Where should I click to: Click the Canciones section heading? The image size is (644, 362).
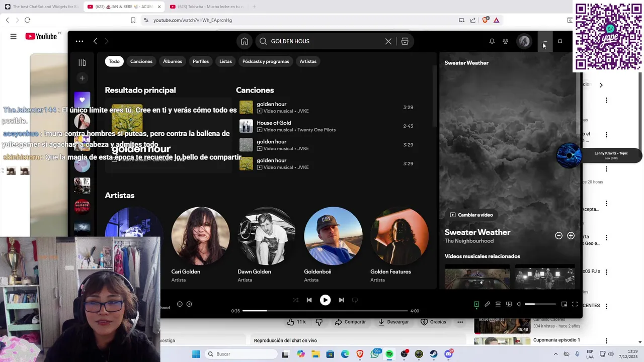[255, 90]
